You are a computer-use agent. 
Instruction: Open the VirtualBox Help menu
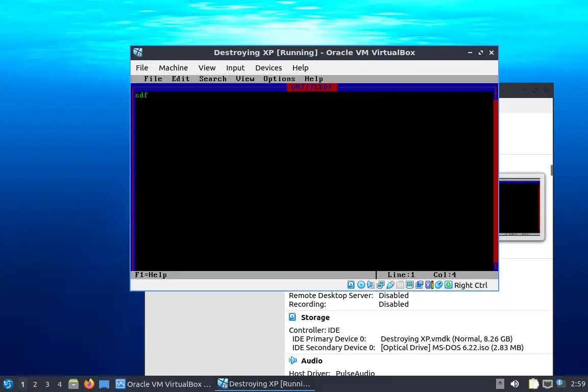(x=300, y=68)
